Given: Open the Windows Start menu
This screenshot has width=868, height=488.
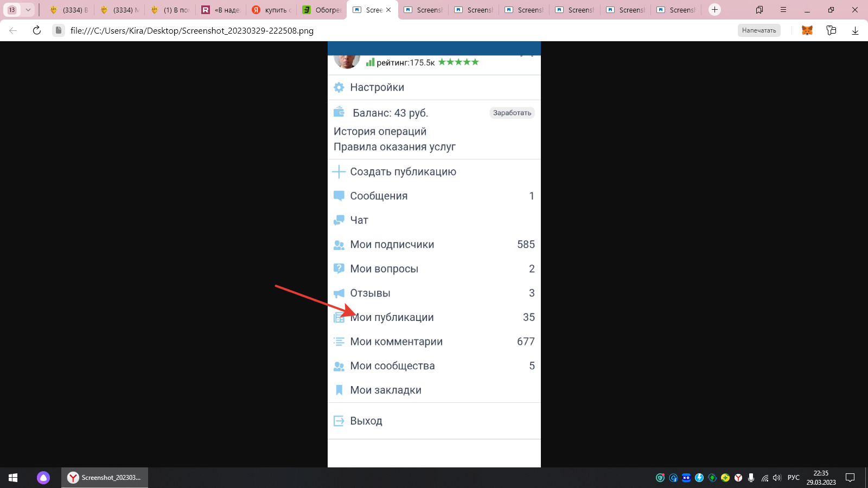Looking at the screenshot, I should (x=13, y=478).
